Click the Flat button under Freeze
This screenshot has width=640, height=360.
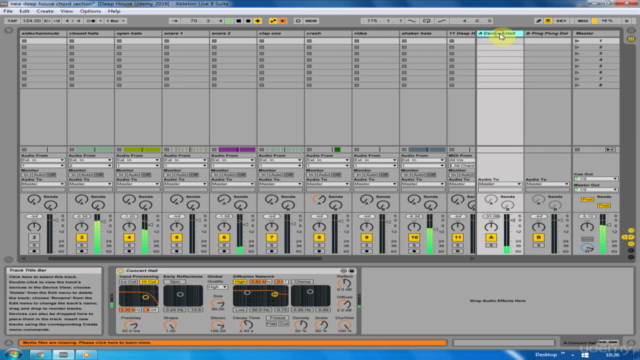pos(271,324)
